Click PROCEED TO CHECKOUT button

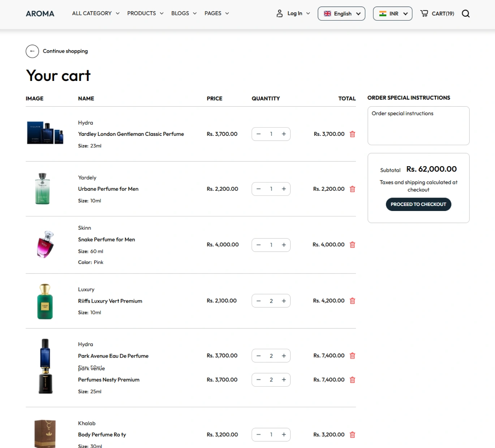point(418,204)
